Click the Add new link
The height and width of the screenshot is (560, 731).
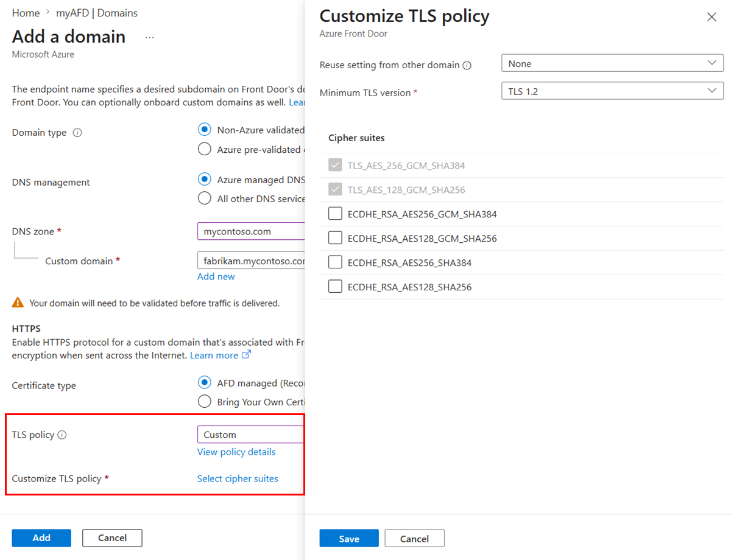[x=216, y=276]
